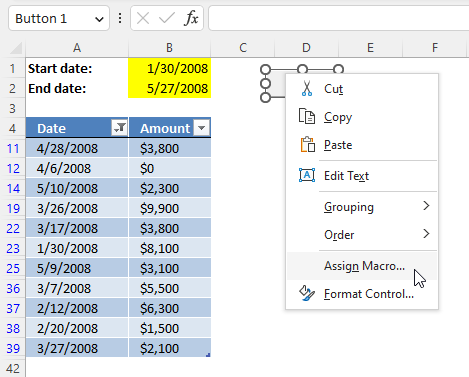The width and height of the screenshot is (469, 377).
Task: Click the three-dot handle beside the Name Box
Action: point(120,18)
